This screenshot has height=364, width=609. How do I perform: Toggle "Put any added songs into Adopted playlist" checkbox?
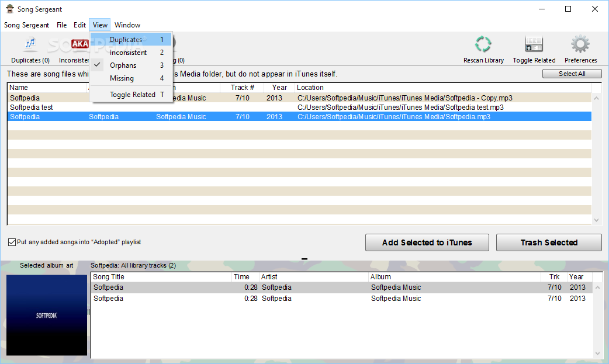coord(12,242)
